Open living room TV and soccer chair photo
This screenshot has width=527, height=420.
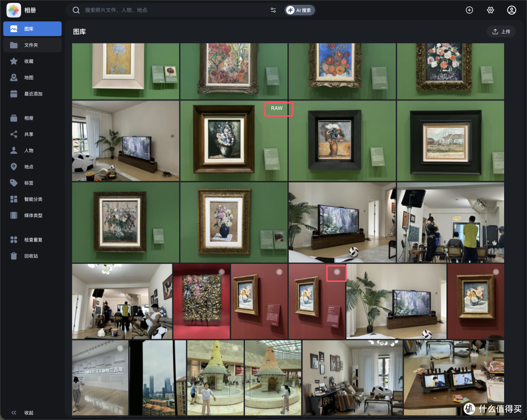[x=125, y=141]
